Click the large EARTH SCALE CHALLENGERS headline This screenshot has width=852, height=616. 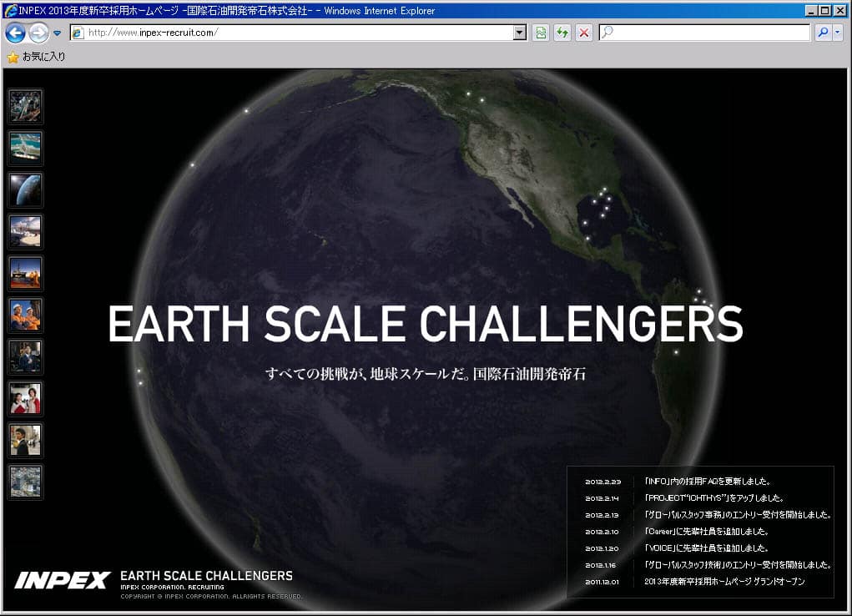click(x=426, y=324)
